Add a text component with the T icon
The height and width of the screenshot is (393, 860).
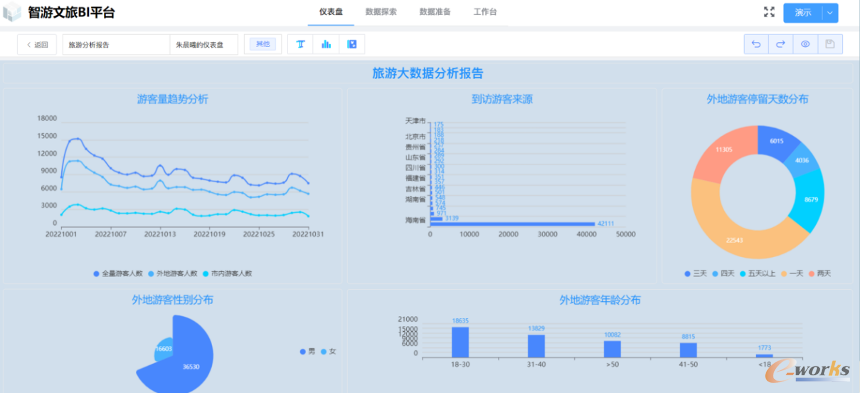[300, 44]
